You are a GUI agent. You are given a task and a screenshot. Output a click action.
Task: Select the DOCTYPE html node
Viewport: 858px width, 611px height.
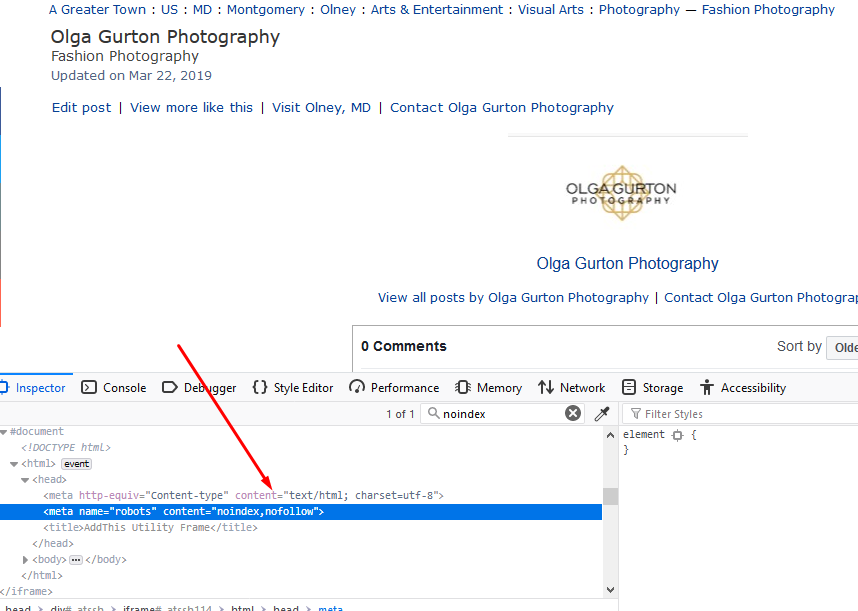(66, 447)
